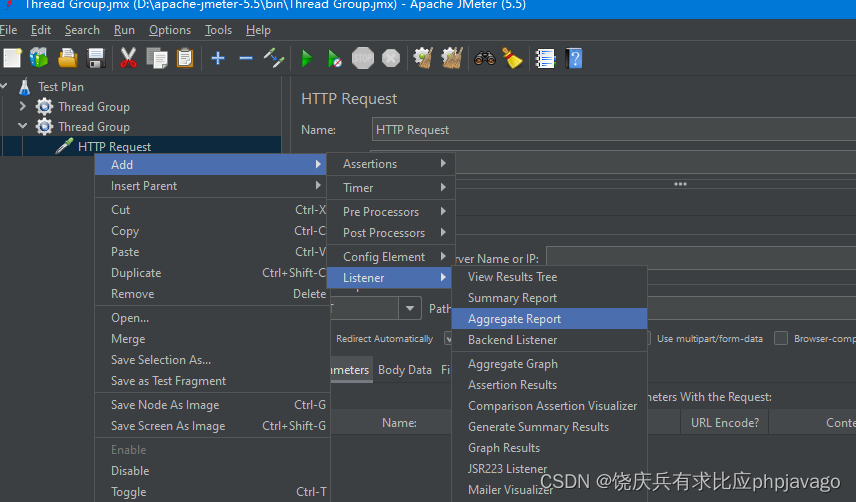Start the test with green play icon
Screen dimensions: 856x502
[x=307, y=58]
